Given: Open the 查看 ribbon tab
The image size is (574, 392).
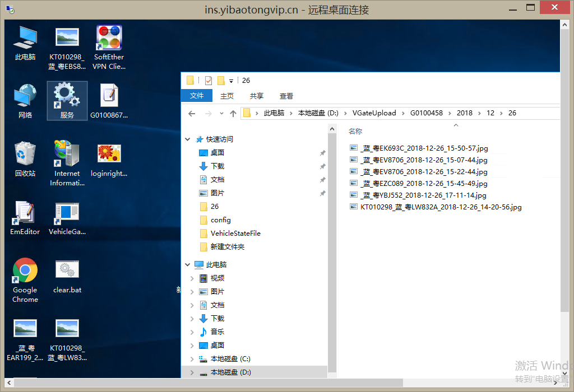Looking at the screenshot, I should point(286,96).
